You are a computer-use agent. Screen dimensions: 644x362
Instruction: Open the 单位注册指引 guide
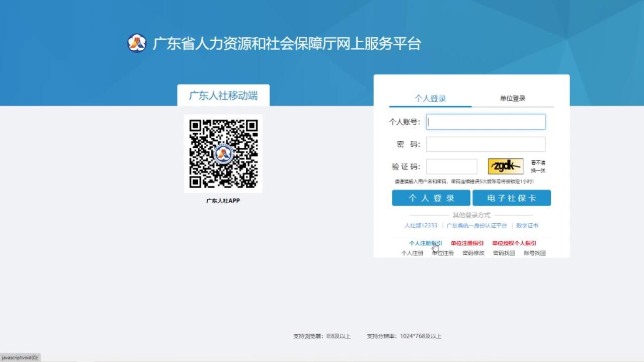469,243
